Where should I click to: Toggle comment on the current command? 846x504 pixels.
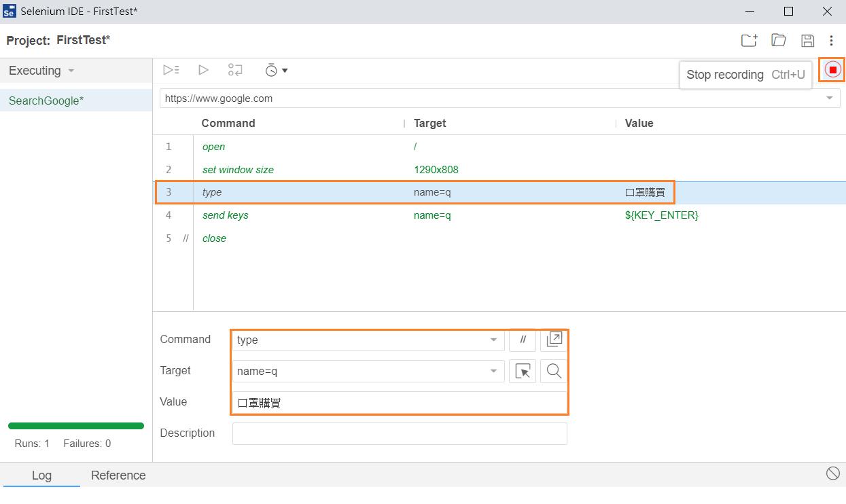(x=523, y=340)
